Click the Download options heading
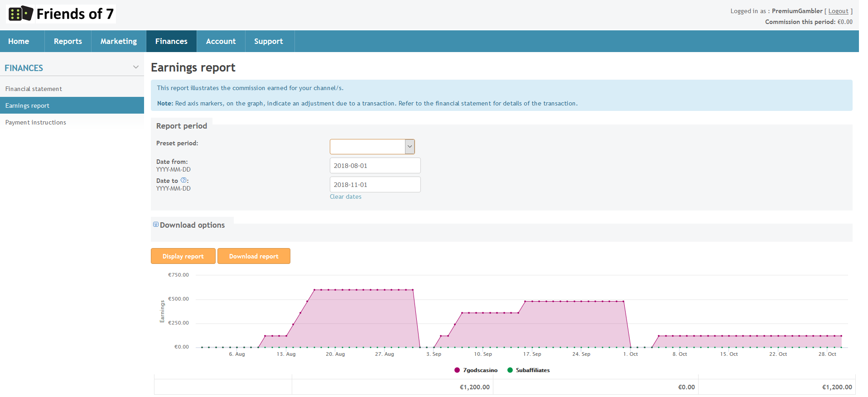This screenshot has height=397, width=868. [x=192, y=225]
